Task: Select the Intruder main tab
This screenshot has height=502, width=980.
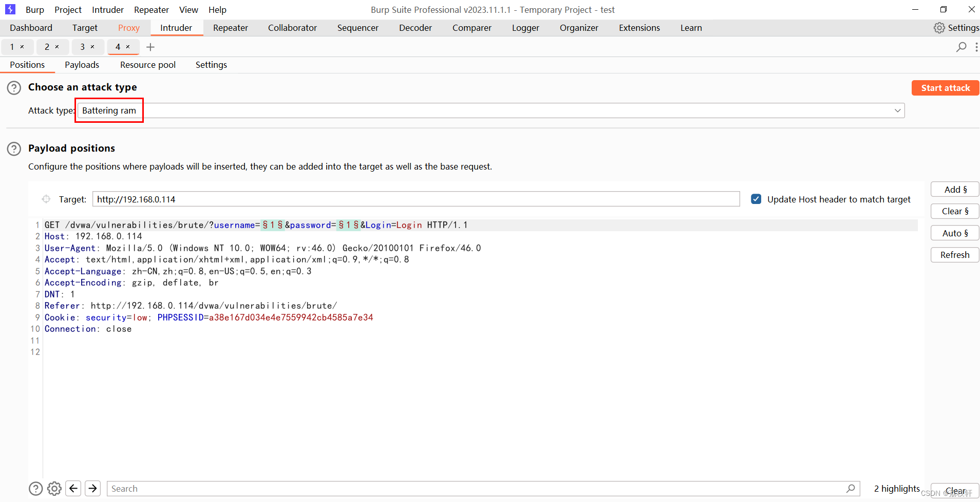Action: tap(176, 28)
